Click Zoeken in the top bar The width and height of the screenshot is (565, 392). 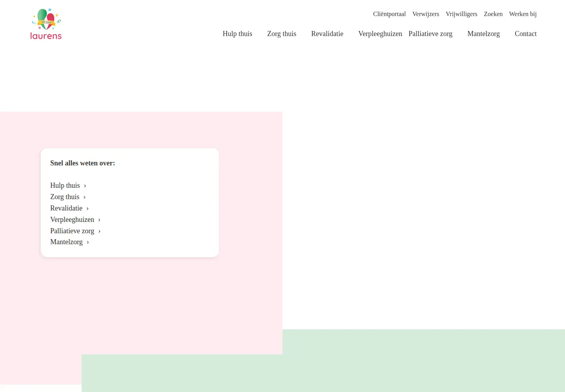[493, 14]
